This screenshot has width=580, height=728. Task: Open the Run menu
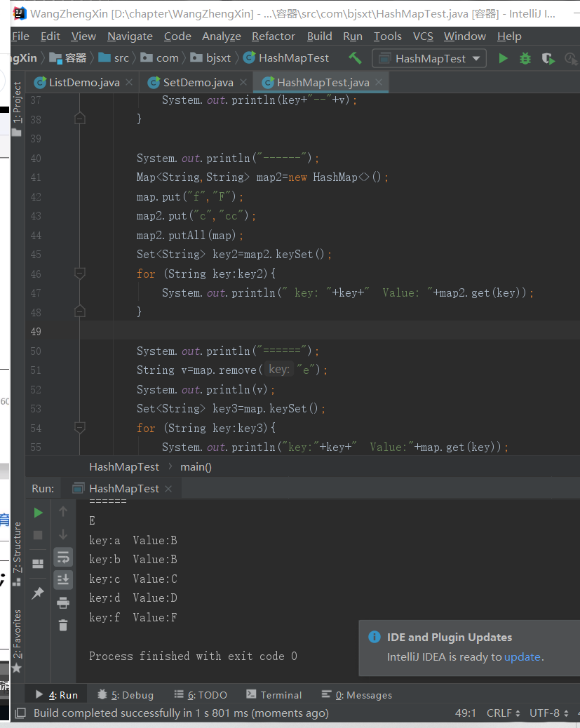point(353,36)
